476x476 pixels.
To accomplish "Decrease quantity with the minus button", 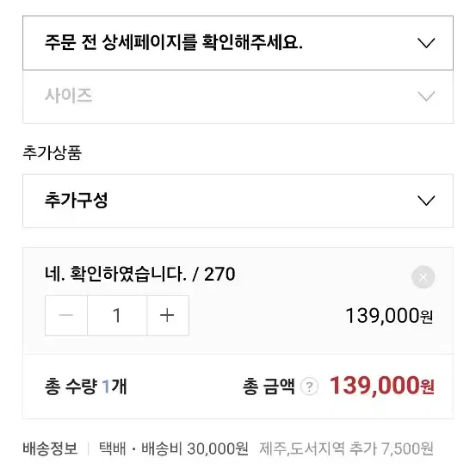I will click(66, 315).
